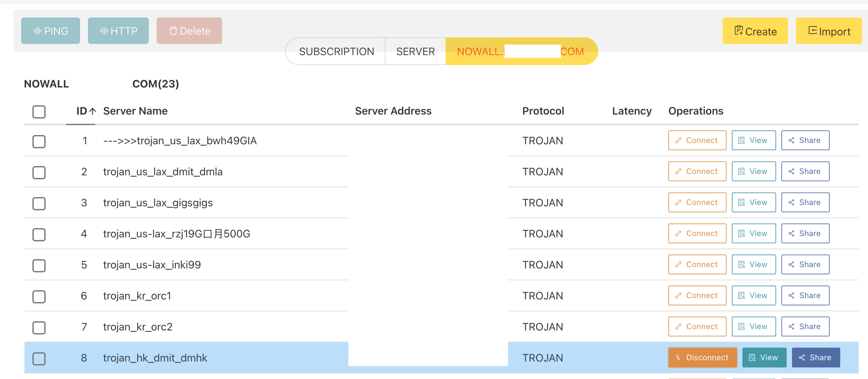Toggle the select-all checkbox in header
This screenshot has height=379, width=868.
pos(39,112)
